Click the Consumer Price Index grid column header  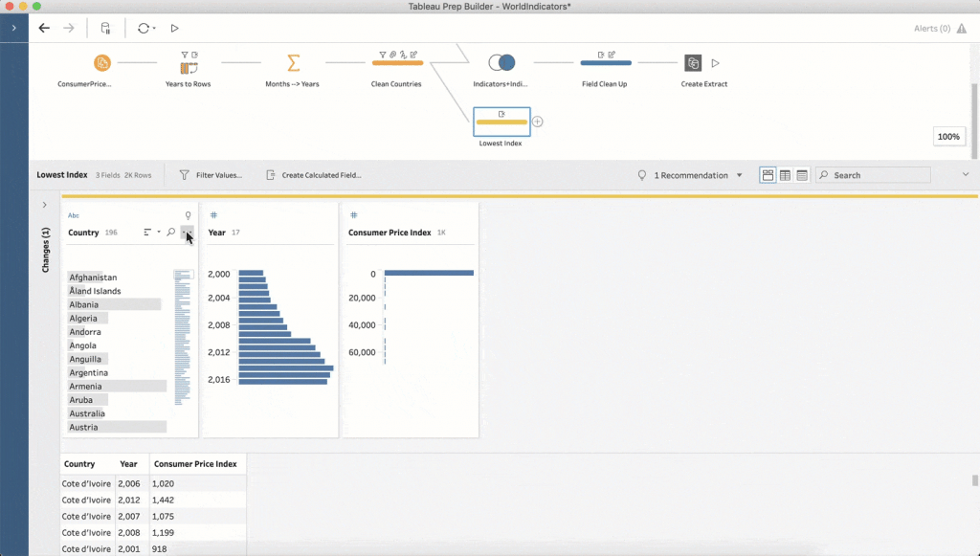[197, 464]
